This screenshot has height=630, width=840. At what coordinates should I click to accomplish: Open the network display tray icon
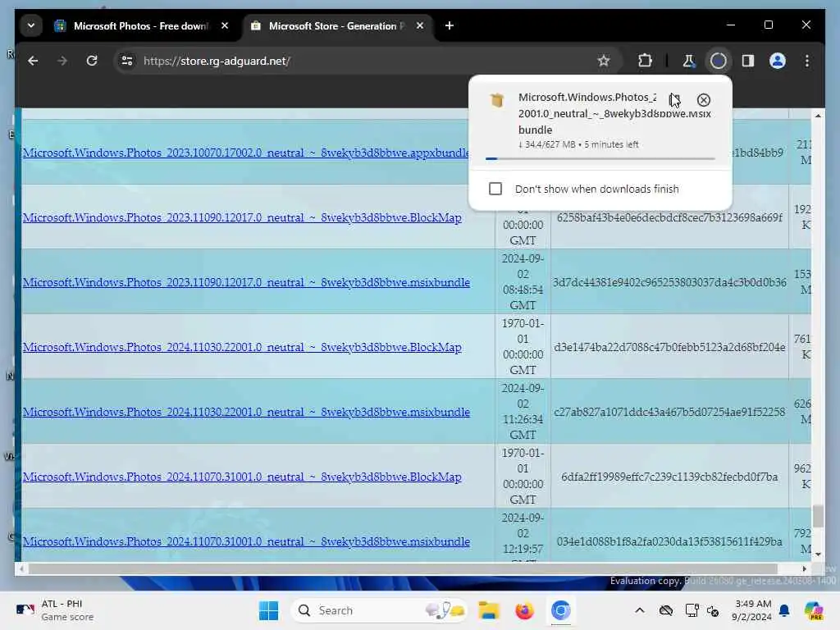click(x=691, y=610)
